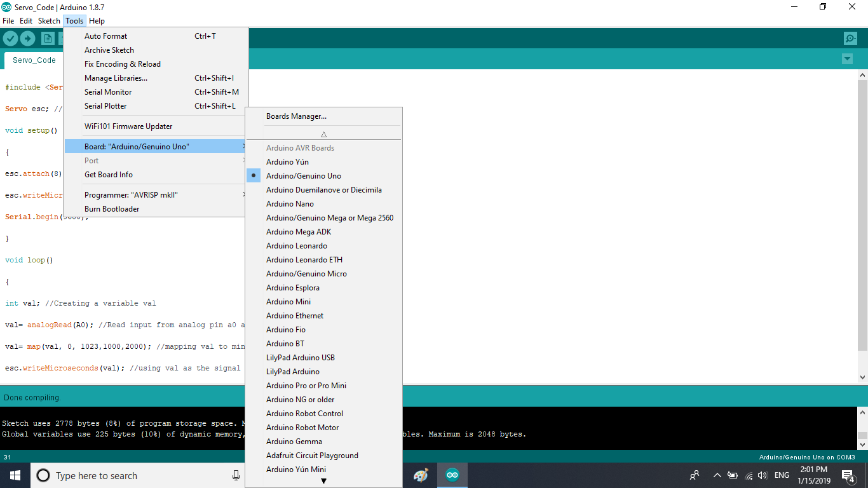
Task: Close the open Tools menu
Action: [x=74, y=21]
